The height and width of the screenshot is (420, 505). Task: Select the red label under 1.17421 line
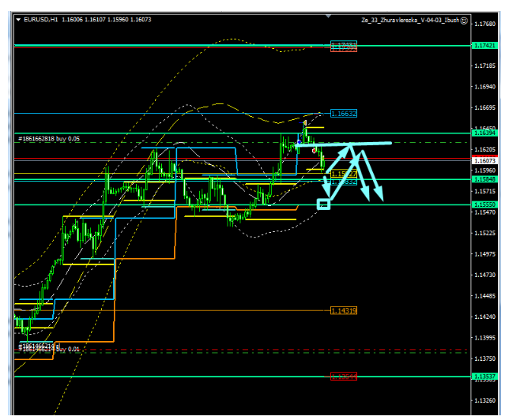point(344,48)
